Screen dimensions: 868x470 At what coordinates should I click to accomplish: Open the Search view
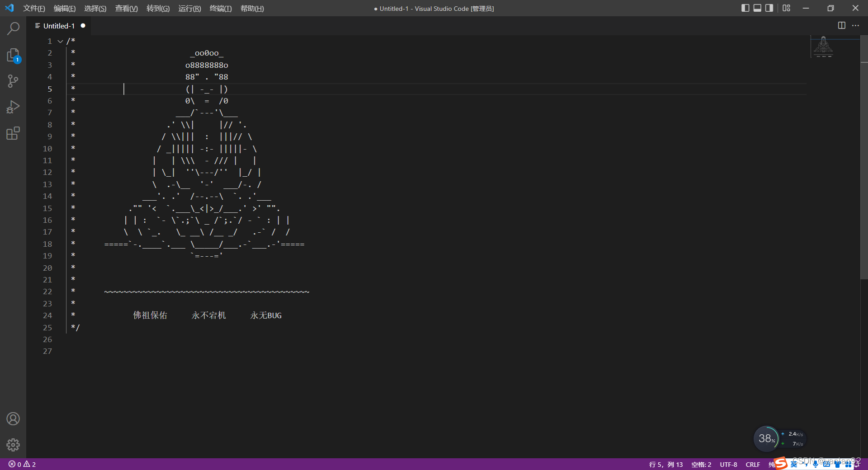click(x=13, y=28)
